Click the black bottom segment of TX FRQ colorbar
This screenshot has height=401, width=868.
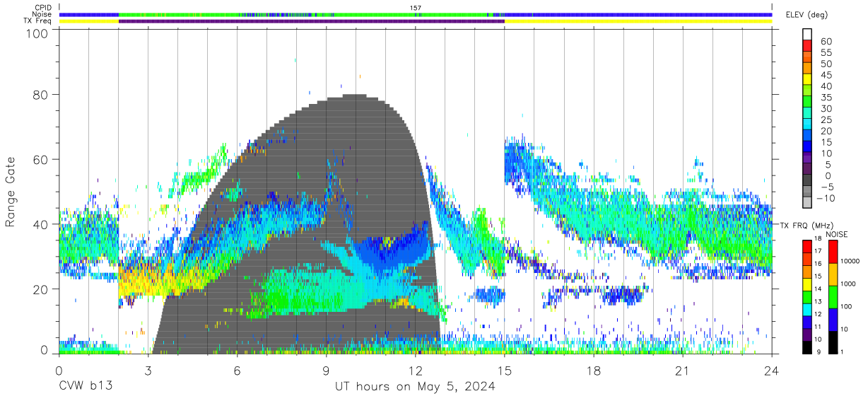[x=807, y=348]
